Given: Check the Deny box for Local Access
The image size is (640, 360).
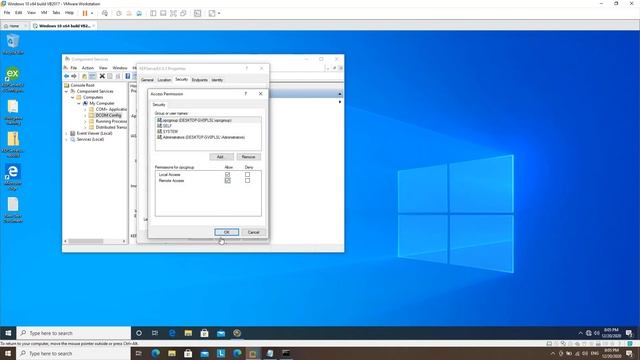Looking at the screenshot, I should tap(247, 175).
